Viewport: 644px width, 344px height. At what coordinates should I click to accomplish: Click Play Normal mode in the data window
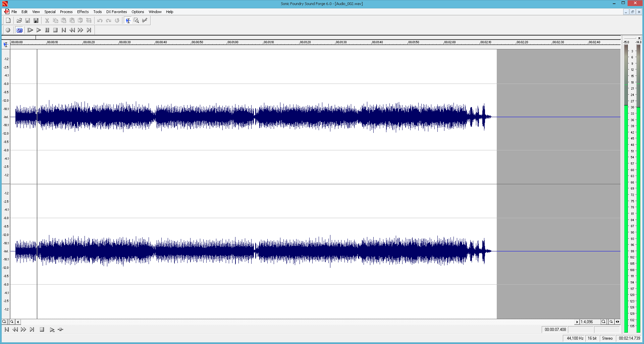[x=52, y=330]
